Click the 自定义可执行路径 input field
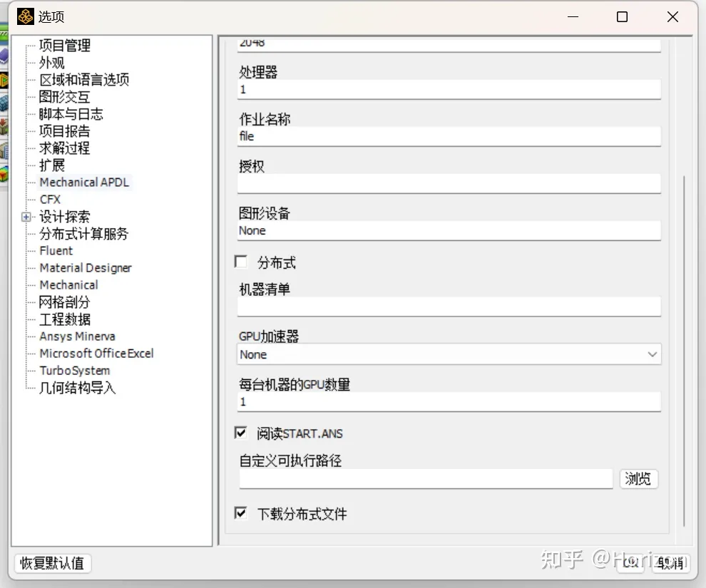This screenshot has height=588, width=706. (x=426, y=479)
